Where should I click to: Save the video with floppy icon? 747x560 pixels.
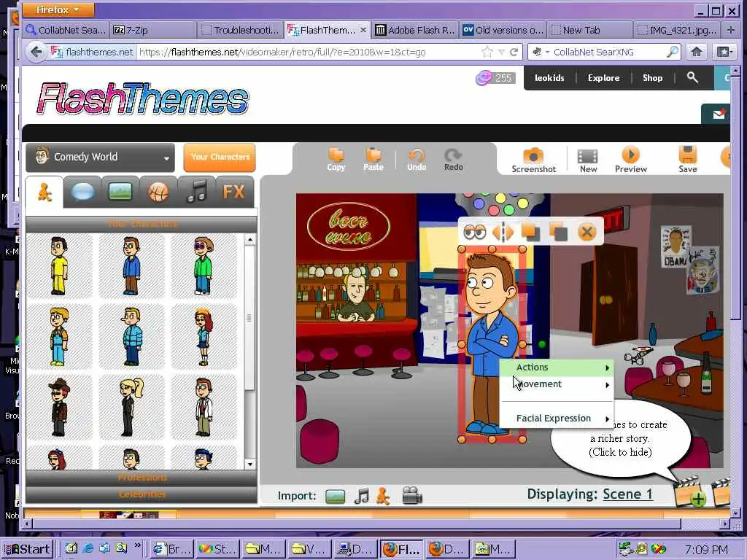coord(687,160)
